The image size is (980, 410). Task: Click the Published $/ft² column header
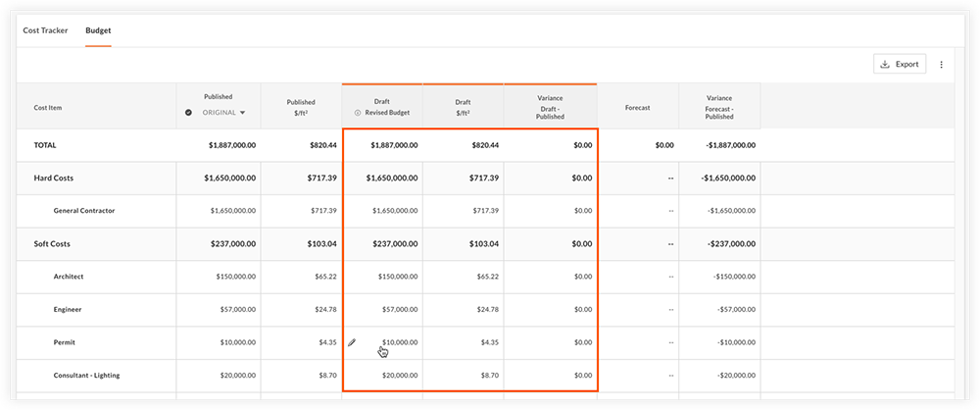coord(301,106)
